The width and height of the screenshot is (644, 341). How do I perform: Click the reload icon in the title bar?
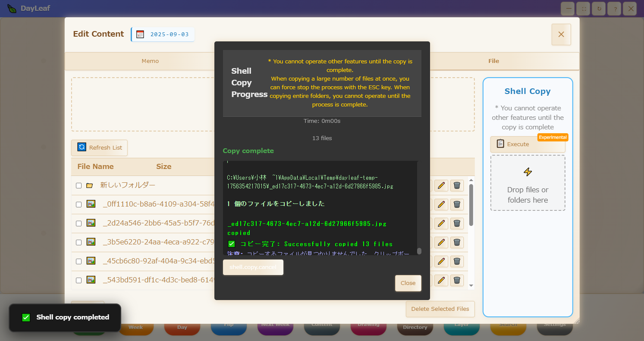coord(598,9)
